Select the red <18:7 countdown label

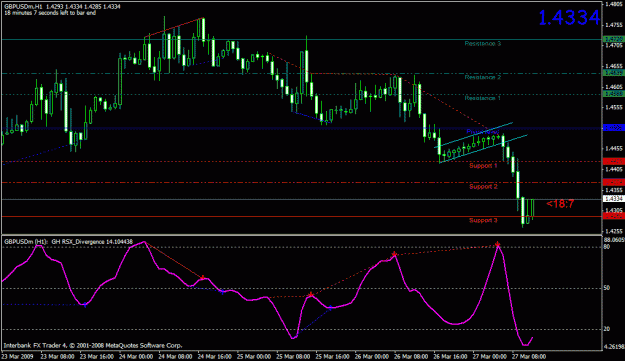pyautogui.click(x=560, y=204)
